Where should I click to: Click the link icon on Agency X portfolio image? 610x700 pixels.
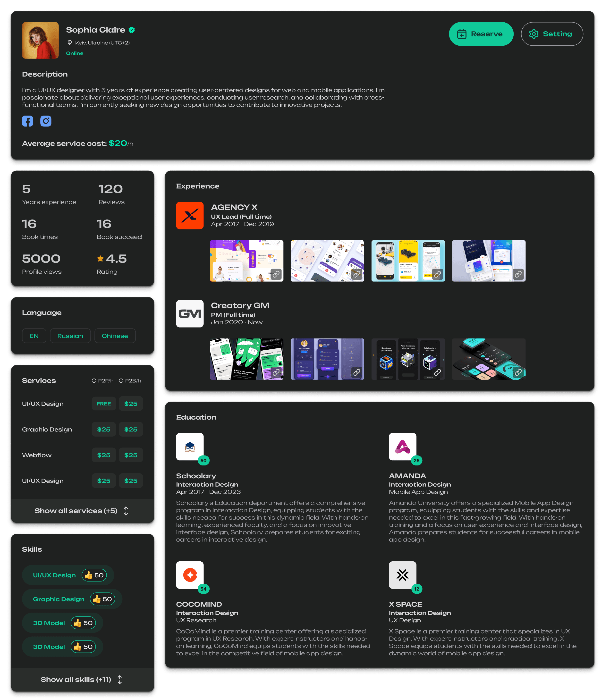coord(276,274)
